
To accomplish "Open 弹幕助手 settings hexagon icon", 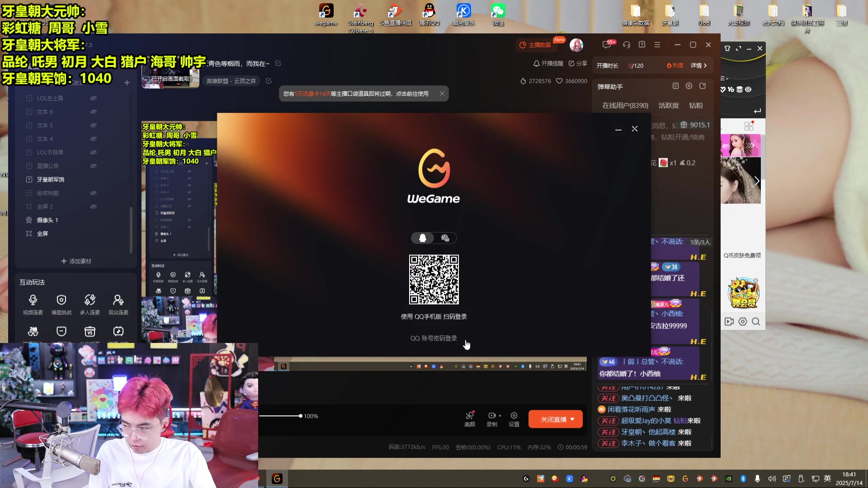I will (x=689, y=86).
